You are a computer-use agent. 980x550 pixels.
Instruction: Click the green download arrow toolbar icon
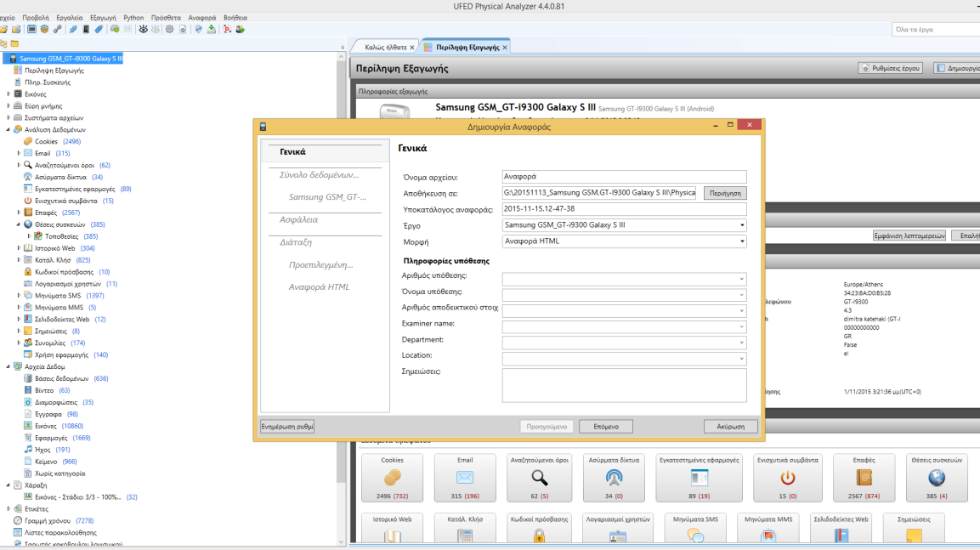(x=212, y=30)
